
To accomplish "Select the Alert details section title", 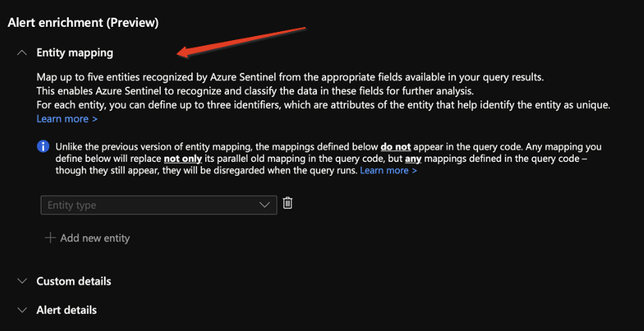I will [66, 310].
